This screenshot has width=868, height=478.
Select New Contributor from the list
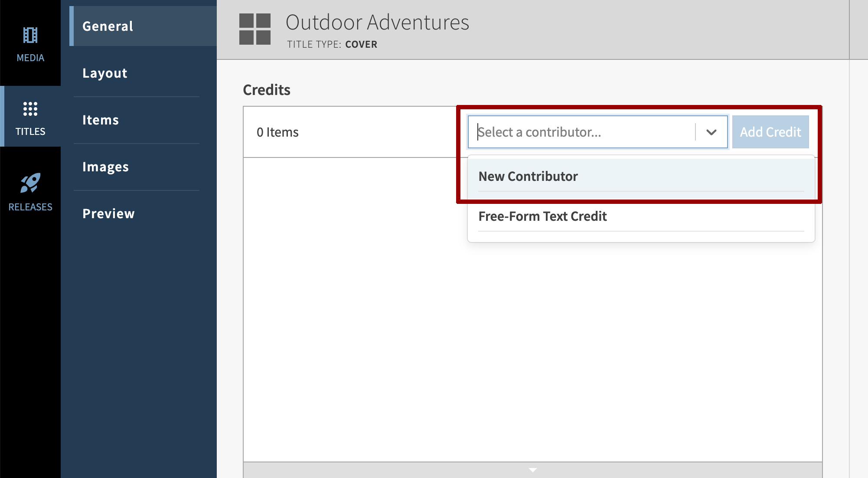tap(528, 176)
